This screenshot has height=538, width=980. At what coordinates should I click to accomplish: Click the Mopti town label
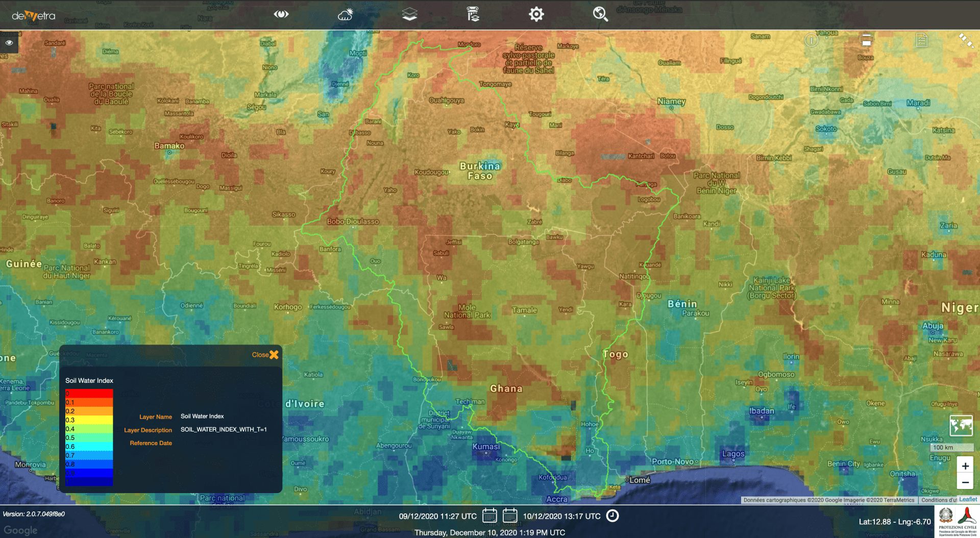358,53
